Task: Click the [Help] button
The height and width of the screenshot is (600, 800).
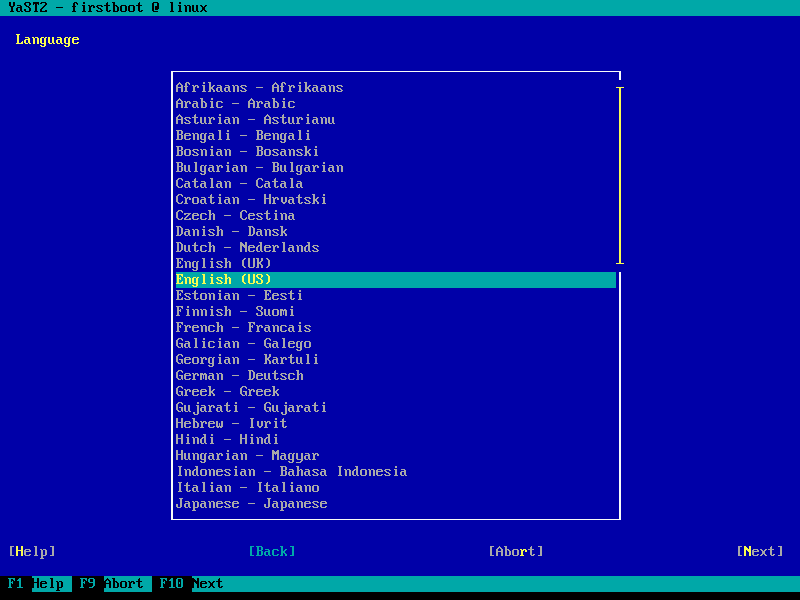Action: (32, 552)
